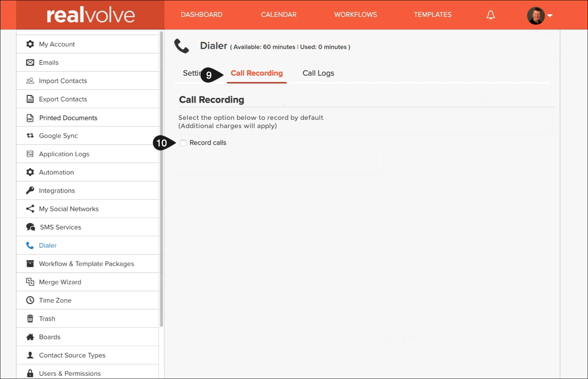This screenshot has width=588, height=379.
Task: Click the Trash bin icon
Action: (30, 319)
